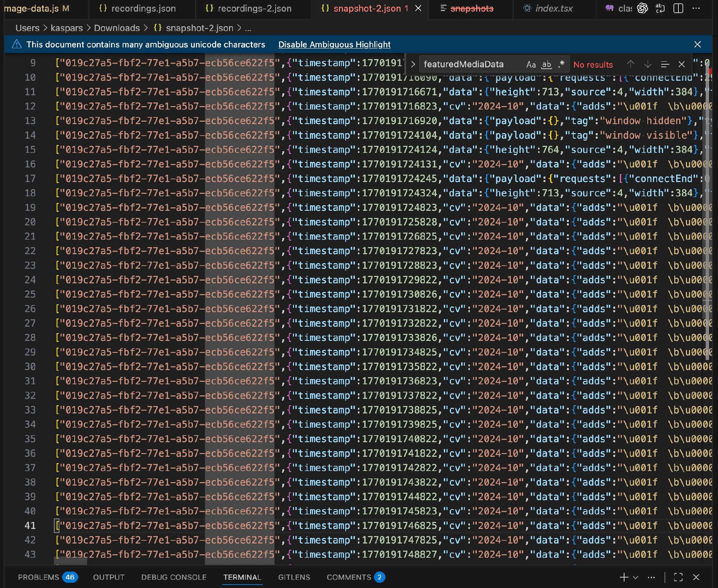
Task: Close the find widget
Action: [x=682, y=64]
